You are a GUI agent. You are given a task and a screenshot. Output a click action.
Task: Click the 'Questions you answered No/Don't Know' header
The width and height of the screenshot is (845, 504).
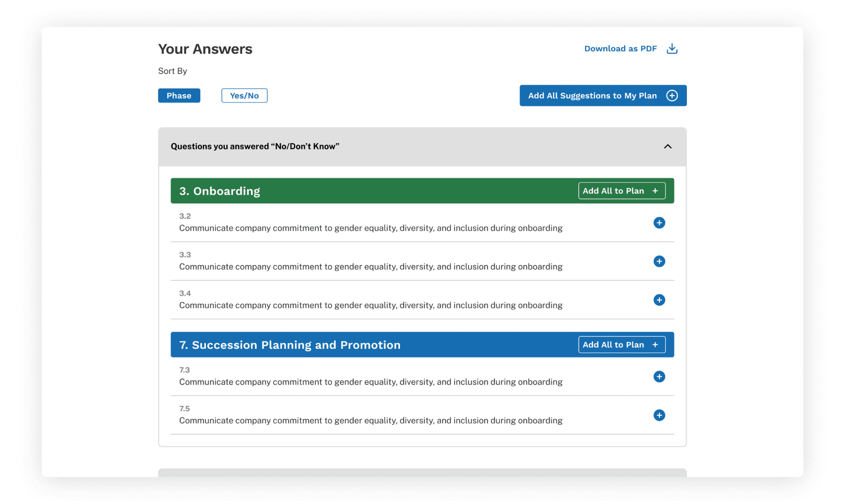pyautogui.click(x=255, y=146)
